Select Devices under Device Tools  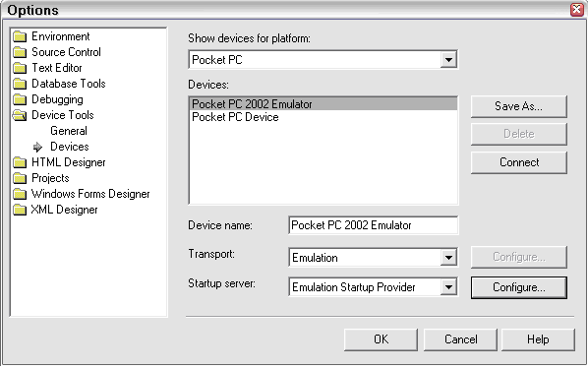tap(70, 147)
